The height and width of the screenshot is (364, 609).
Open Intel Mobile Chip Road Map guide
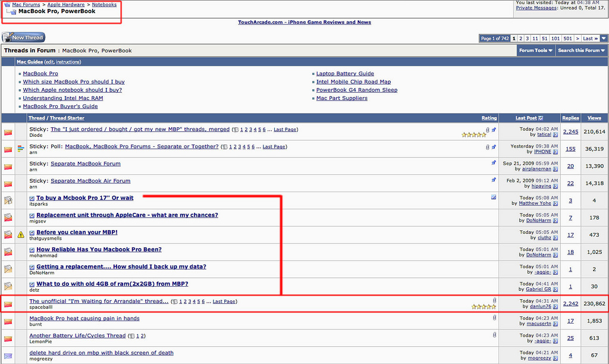(353, 81)
